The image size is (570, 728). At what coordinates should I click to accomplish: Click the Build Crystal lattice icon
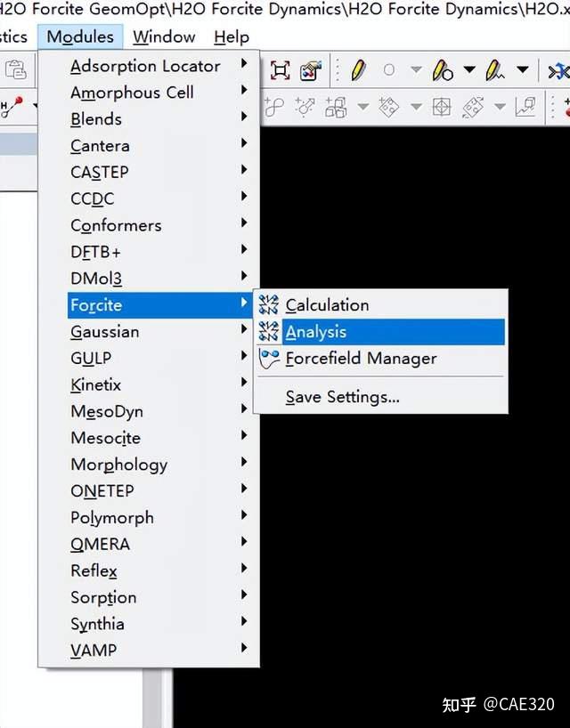(388, 108)
